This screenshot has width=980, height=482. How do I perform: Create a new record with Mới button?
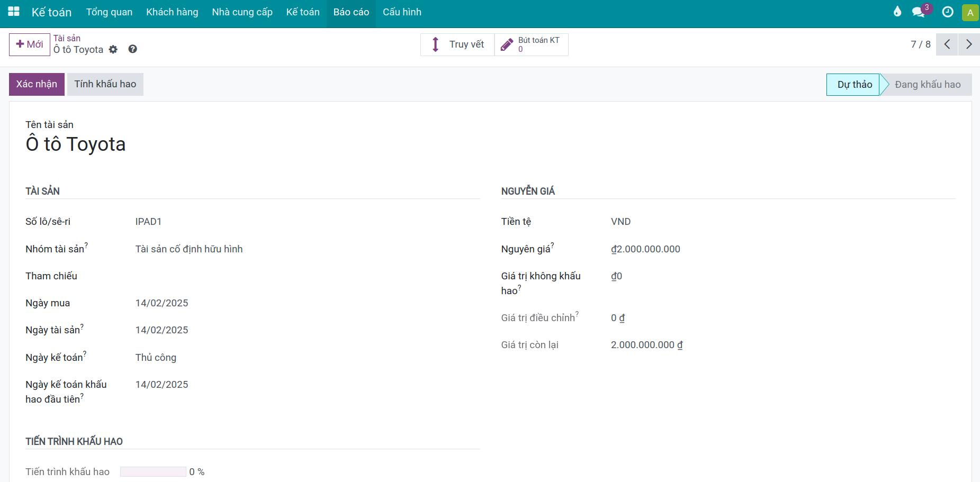pos(30,44)
